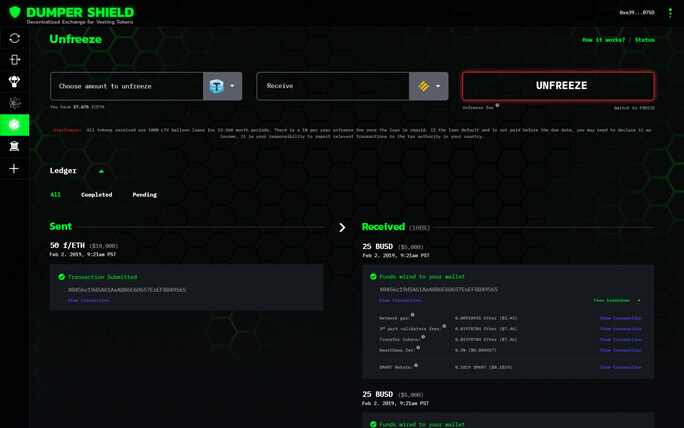Click View transaction below first Funds wired hash
The width and height of the screenshot is (684, 428).
[400, 300]
